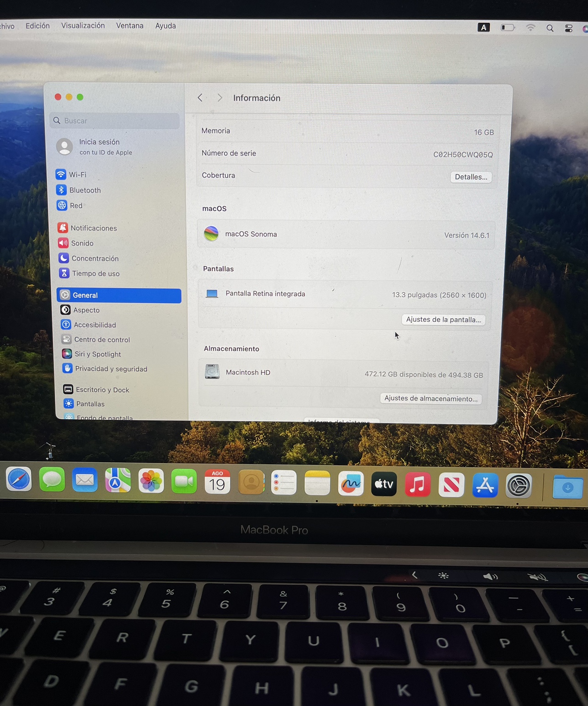Launch Maps from the Dock
The image size is (588, 706).
pos(118,480)
